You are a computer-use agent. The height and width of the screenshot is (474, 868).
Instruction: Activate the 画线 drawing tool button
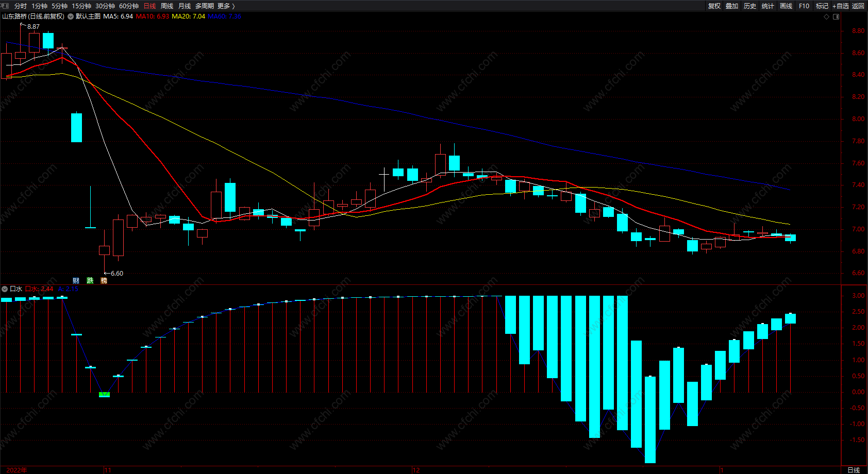[786, 6]
